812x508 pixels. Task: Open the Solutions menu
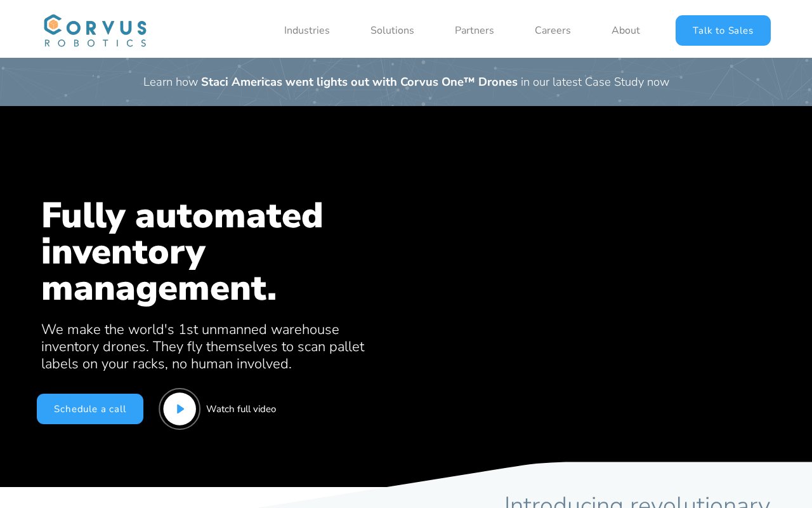pyautogui.click(x=392, y=30)
